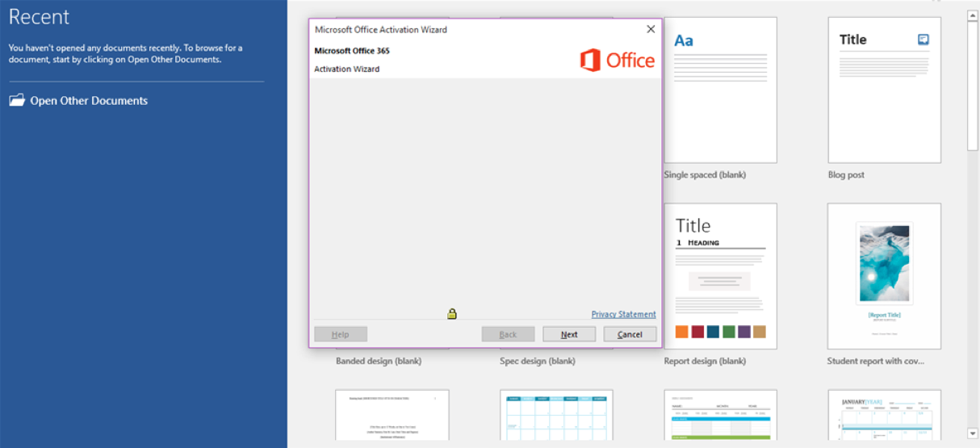Click scrollbar down arrow in template gallery
The height and width of the screenshot is (448, 980).
click(973, 433)
